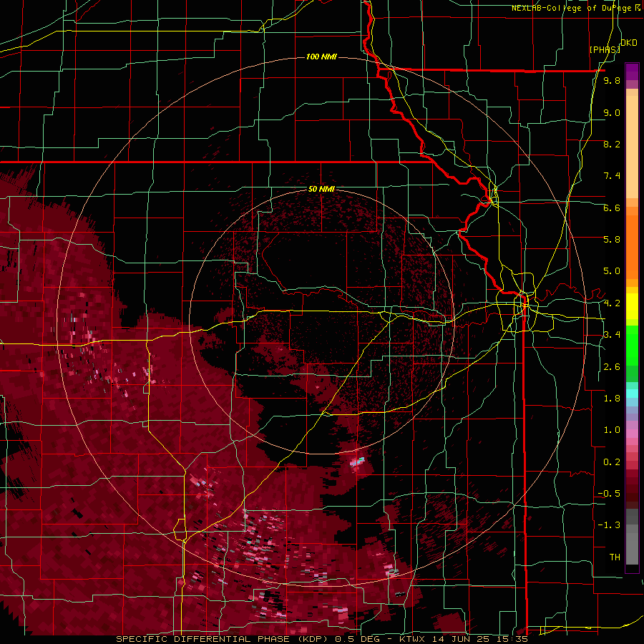Select the 8.2 scale value

612,144
